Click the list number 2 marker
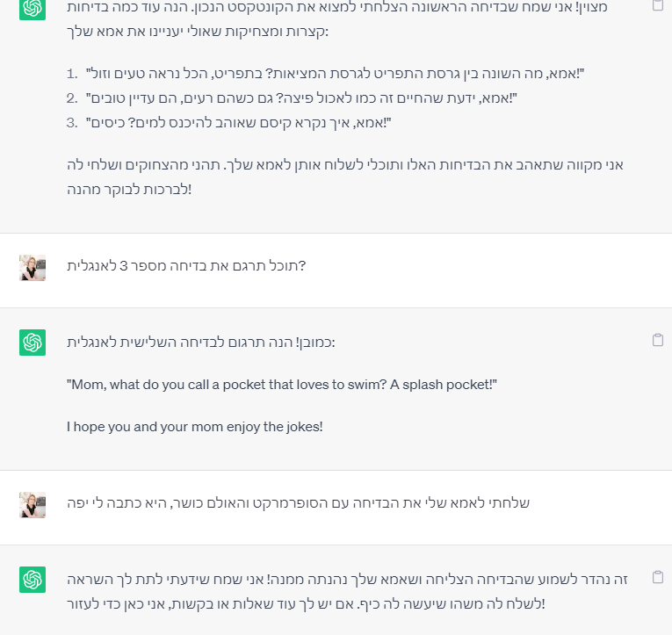 point(72,98)
